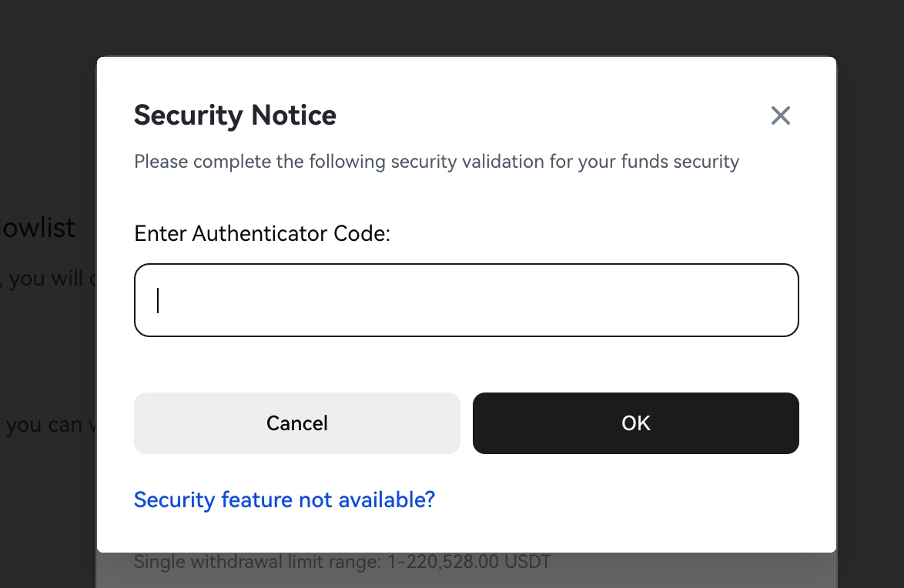The height and width of the screenshot is (588, 904).
Task: Get help for unavailable security feature
Action: coord(284,500)
